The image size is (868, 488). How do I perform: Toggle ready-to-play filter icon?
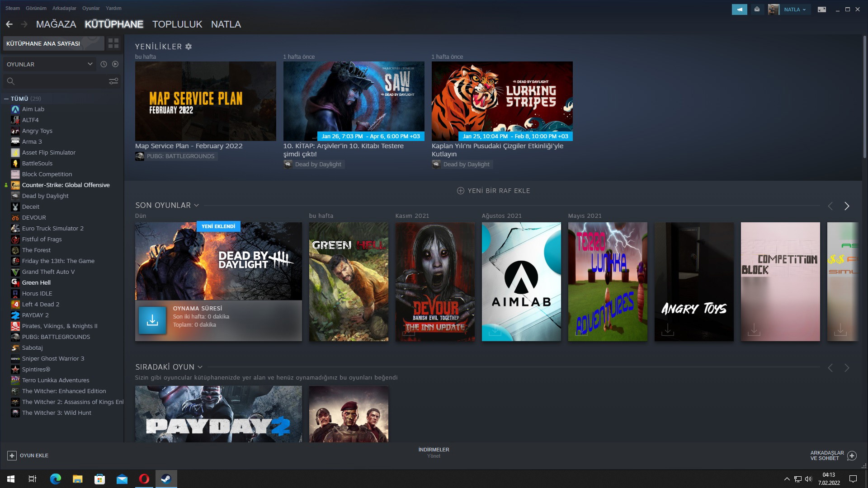click(115, 64)
